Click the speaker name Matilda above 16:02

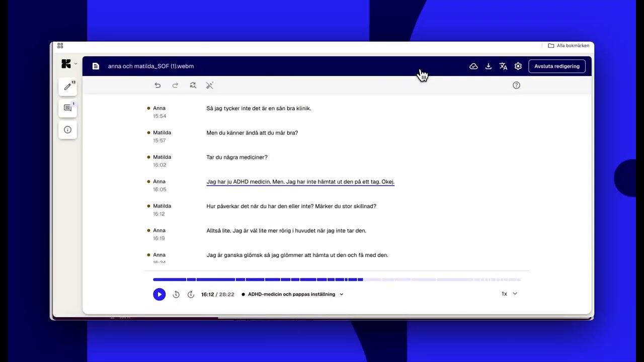tap(162, 157)
